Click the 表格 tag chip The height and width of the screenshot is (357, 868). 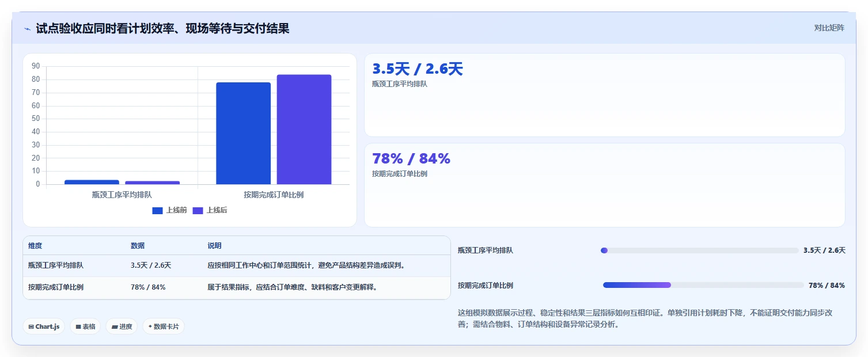click(x=85, y=326)
